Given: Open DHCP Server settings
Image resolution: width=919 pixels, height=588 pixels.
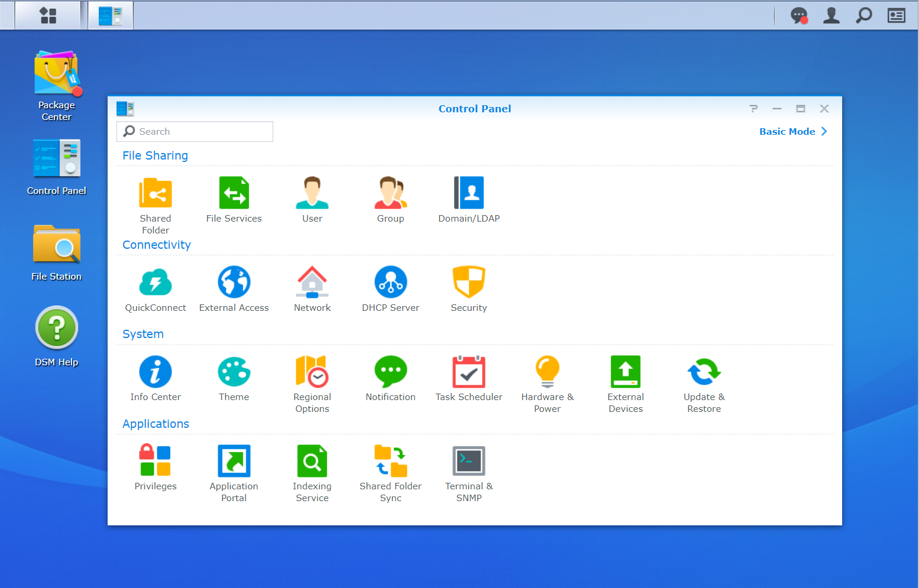Looking at the screenshot, I should pos(391,282).
